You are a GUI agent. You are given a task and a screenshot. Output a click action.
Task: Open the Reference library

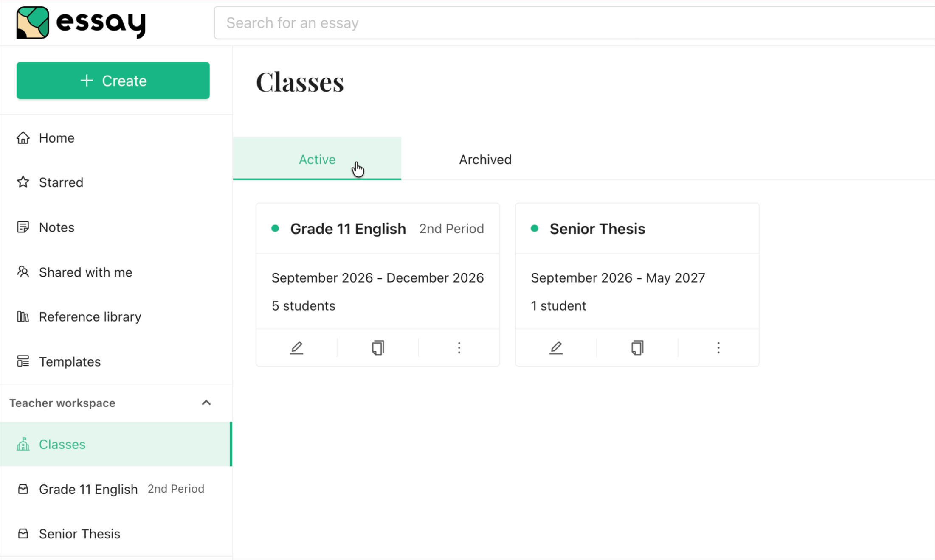click(x=116, y=317)
